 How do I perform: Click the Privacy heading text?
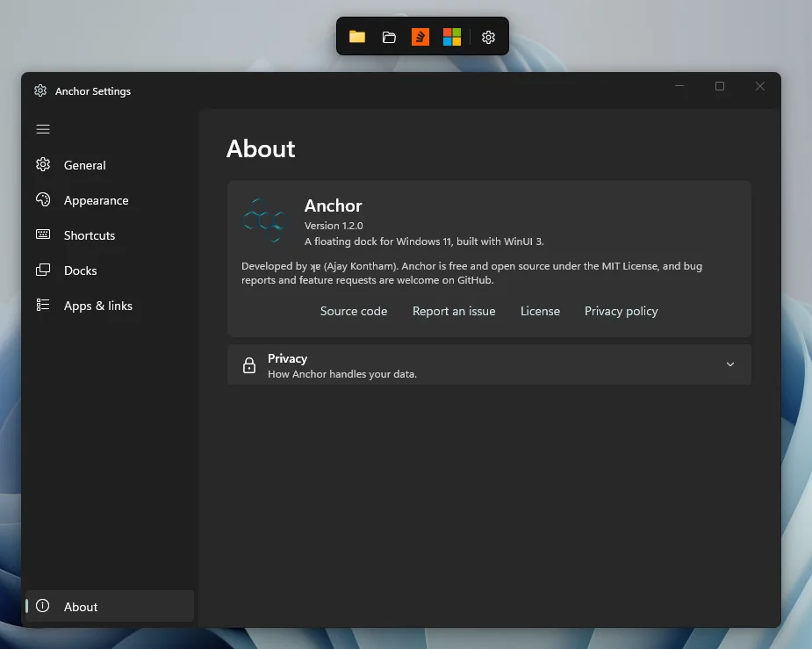coord(287,358)
